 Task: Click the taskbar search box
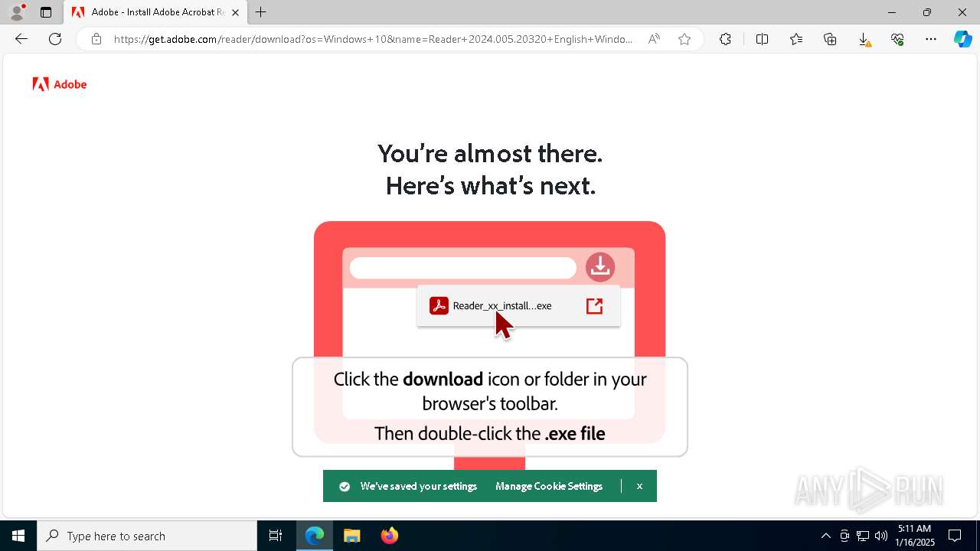tap(147, 536)
